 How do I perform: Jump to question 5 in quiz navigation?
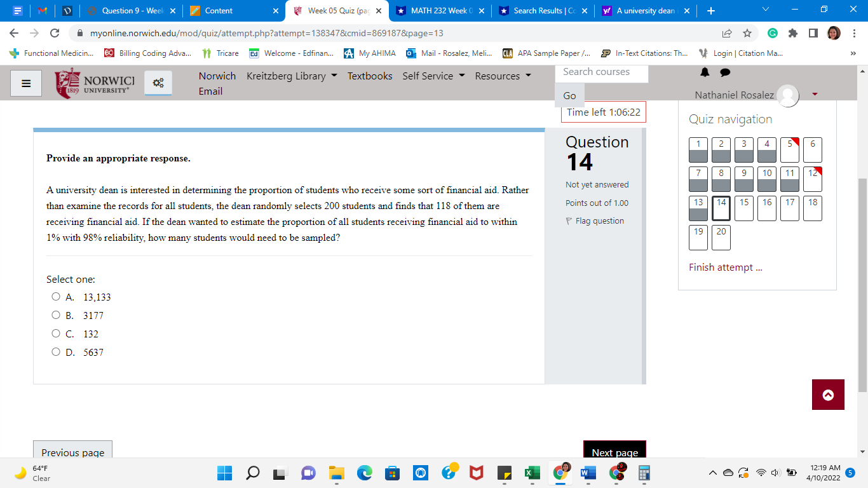click(789, 149)
